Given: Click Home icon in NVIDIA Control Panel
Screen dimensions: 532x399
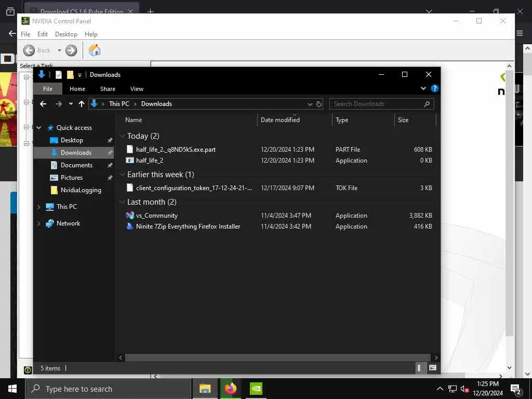Looking at the screenshot, I should (x=95, y=50).
